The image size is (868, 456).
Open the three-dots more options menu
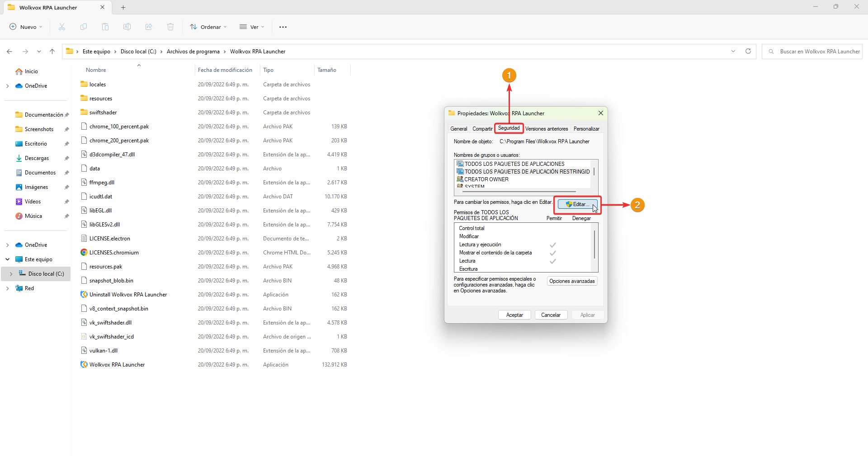tap(283, 27)
